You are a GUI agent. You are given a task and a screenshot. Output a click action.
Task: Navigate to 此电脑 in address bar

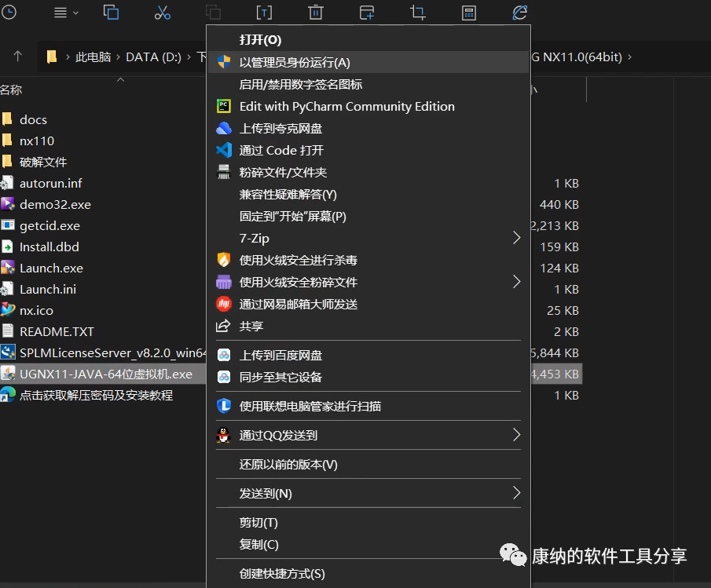pyautogui.click(x=93, y=57)
